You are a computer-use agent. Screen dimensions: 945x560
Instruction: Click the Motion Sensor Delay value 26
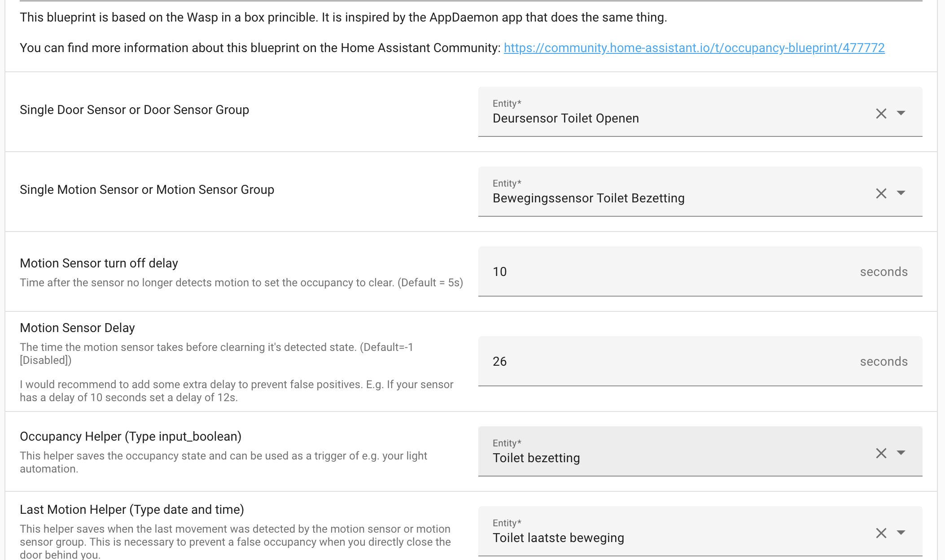tap(500, 362)
